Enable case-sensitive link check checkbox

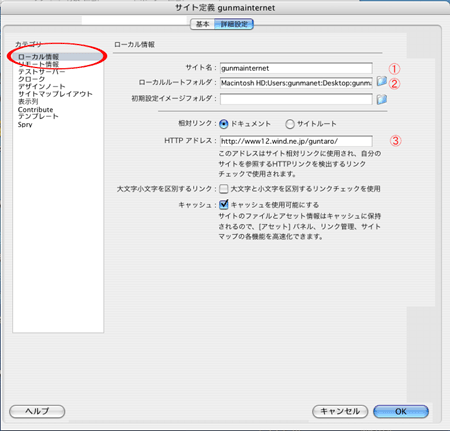point(224,189)
